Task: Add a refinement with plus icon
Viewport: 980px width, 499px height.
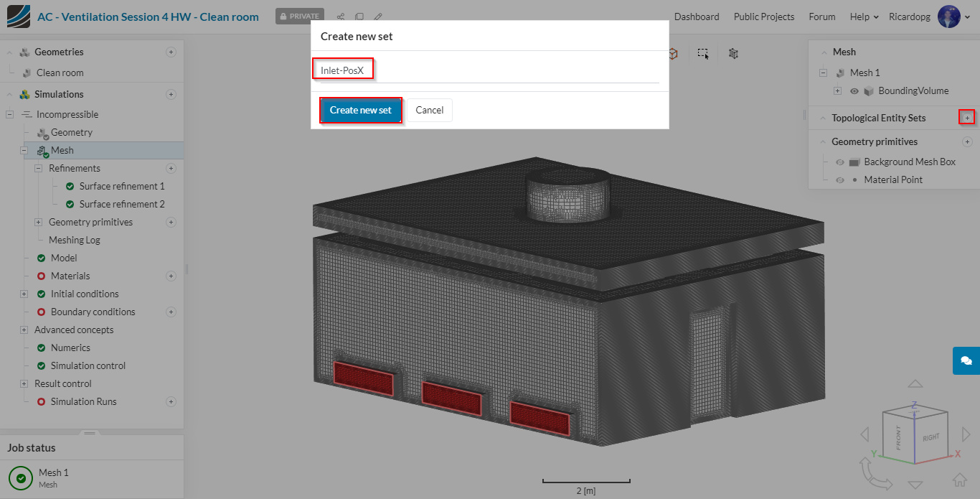Action: (171, 168)
